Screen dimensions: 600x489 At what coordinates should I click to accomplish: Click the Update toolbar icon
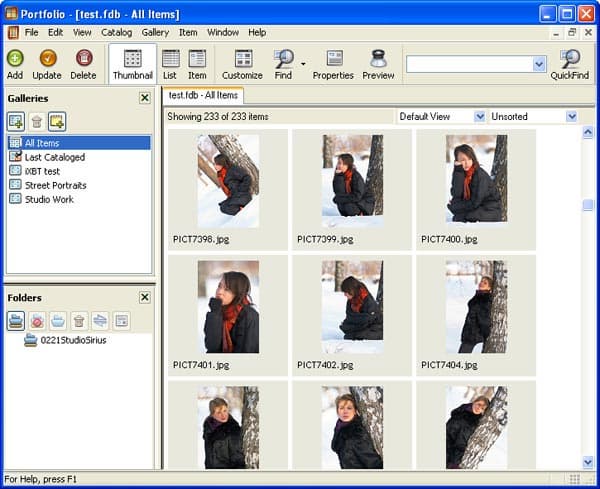(x=47, y=64)
